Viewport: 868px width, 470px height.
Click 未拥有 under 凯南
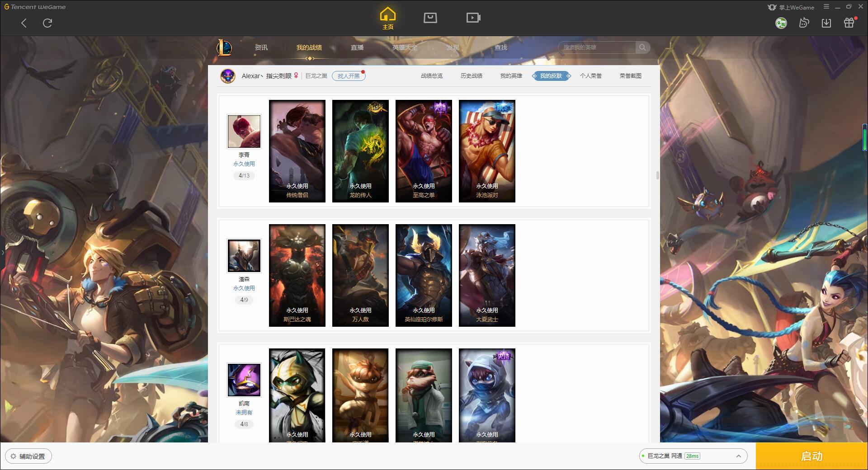pos(244,413)
